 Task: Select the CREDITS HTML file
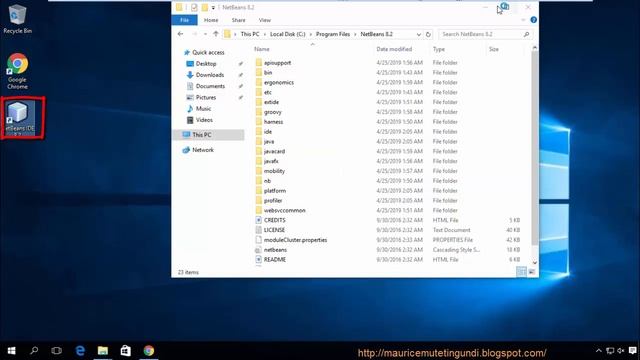coord(275,220)
